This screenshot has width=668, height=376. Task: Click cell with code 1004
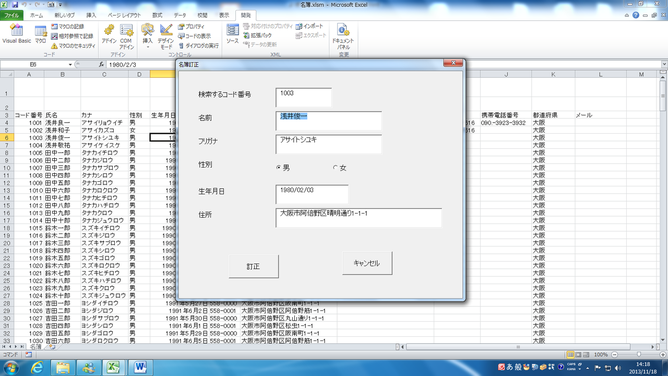coord(29,145)
